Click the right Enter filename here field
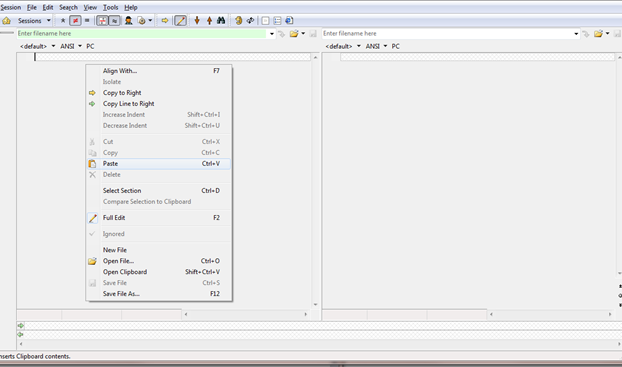 pos(447,34)
